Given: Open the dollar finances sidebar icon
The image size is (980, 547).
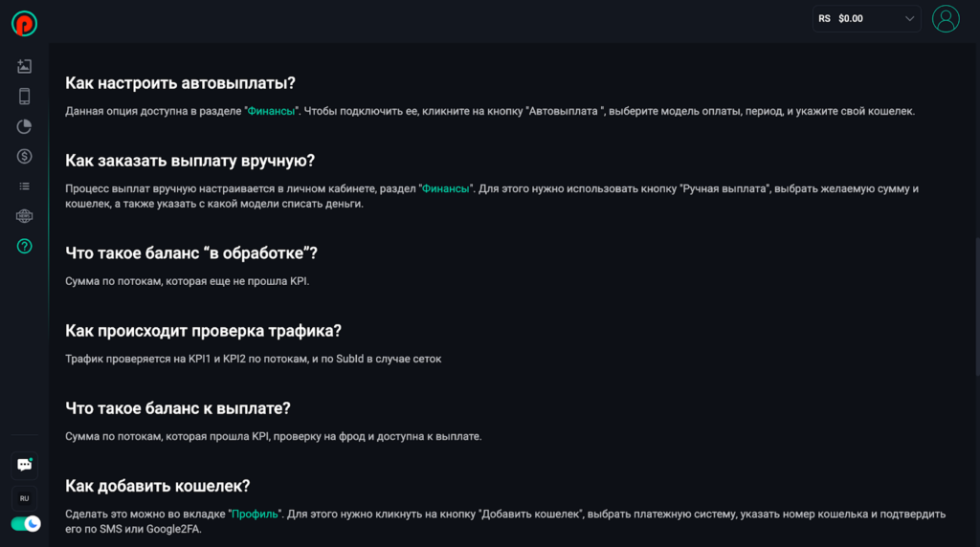Looking at the screenshot, I should tap(24, 156).
